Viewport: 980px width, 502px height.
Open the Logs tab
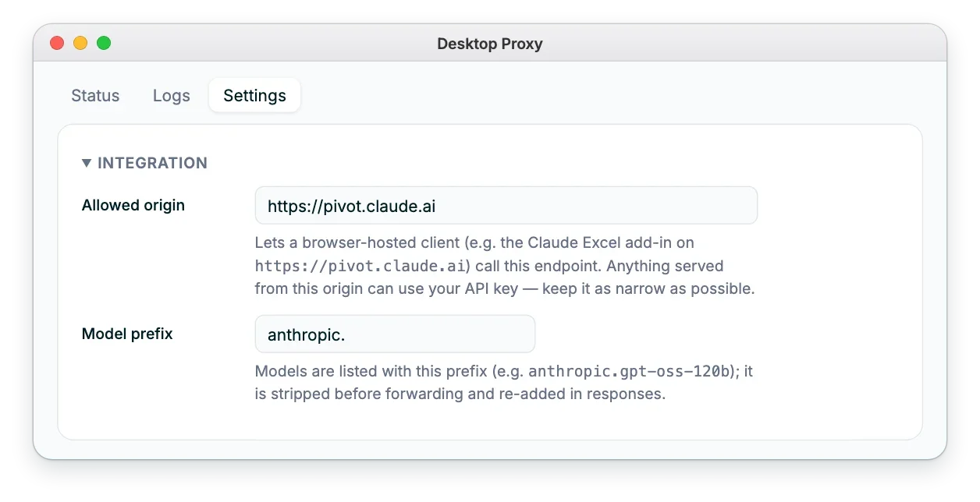[172, 96]
